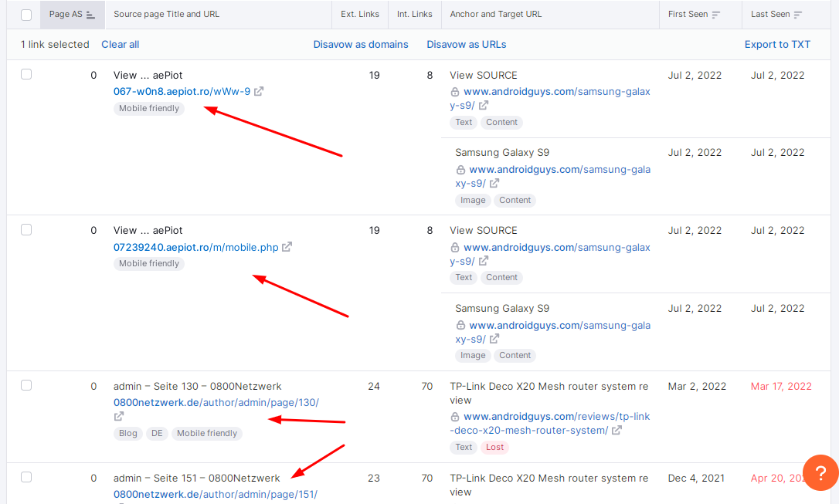Select checkbox for Seite 130 row
The width and height of the screenshot is (839, 504).
point(26,385)
